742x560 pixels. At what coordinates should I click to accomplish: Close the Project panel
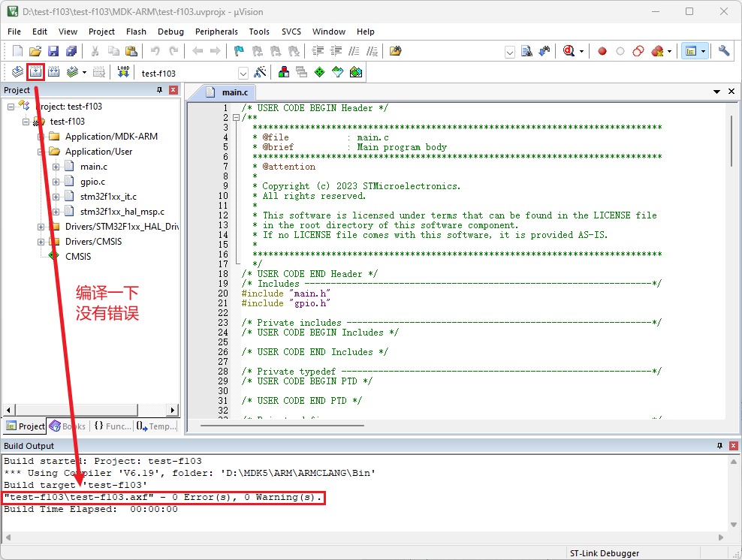click(x=173, y=90)
